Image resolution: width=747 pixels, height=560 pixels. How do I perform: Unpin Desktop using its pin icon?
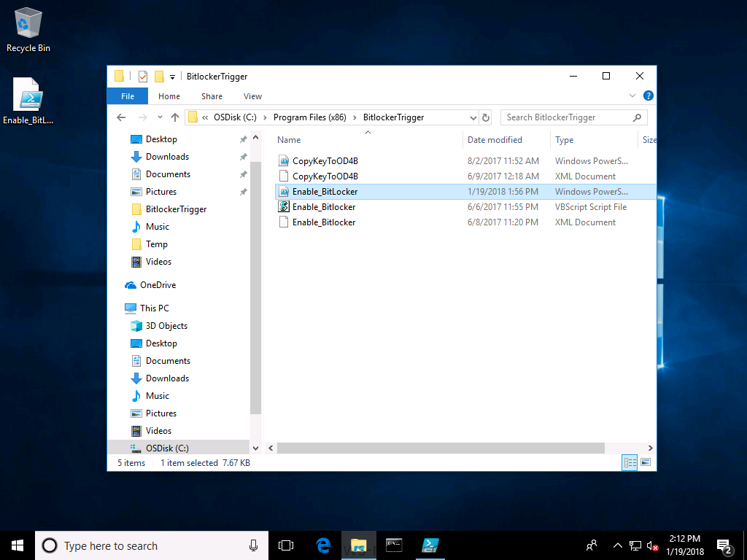[x=243, y=139]
